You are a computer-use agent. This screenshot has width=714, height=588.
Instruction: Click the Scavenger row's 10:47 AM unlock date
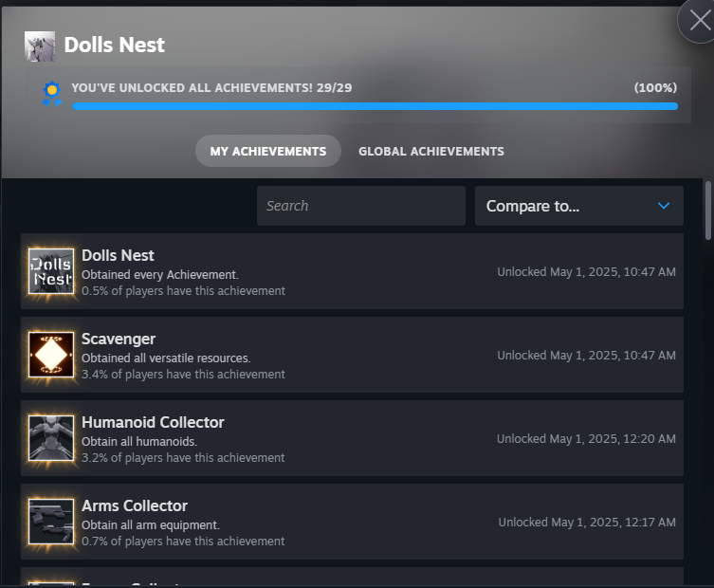click(587, 356)
